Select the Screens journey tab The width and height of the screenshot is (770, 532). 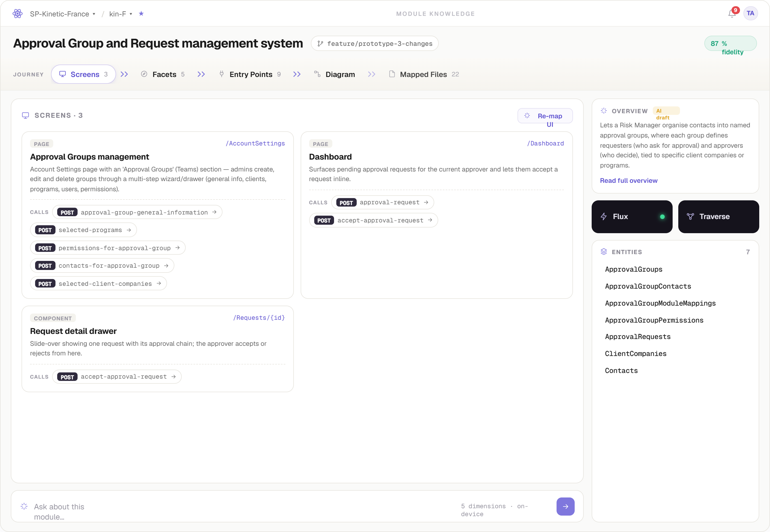(x=83, y=74)
